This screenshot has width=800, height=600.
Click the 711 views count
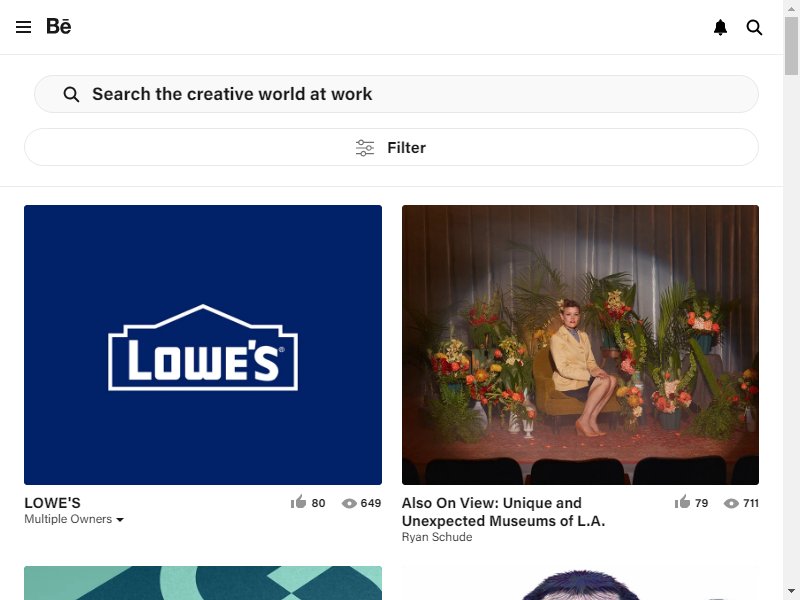coord(751,503)
